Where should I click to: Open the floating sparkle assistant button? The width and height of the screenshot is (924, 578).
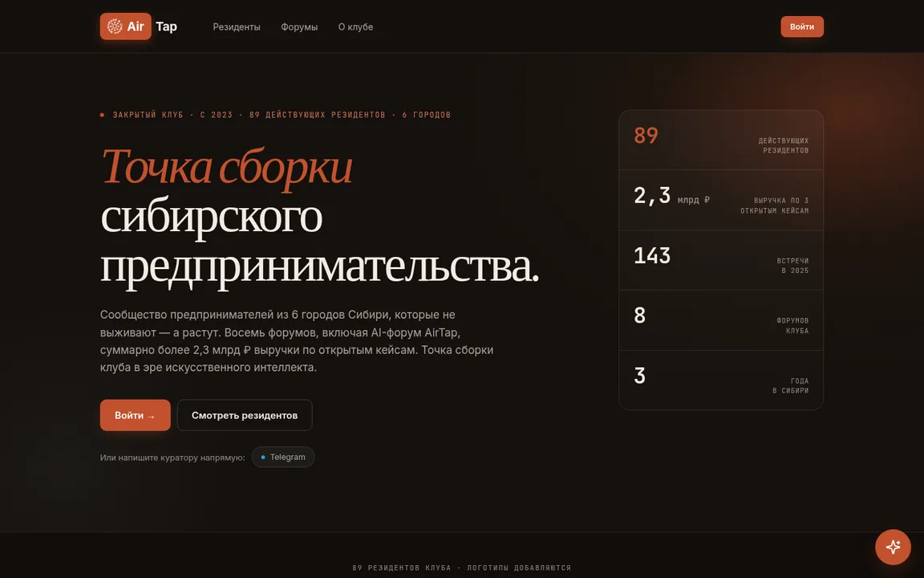pos(893,547)
